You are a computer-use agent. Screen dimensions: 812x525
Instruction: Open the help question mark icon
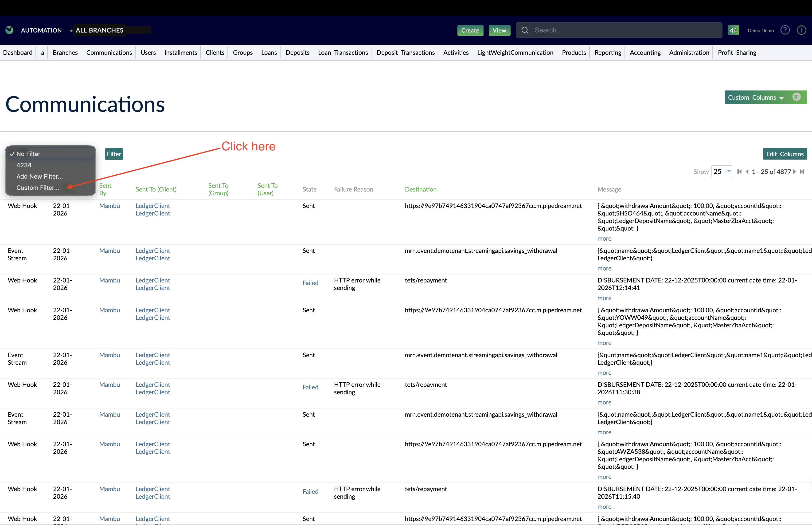(785, 30)
